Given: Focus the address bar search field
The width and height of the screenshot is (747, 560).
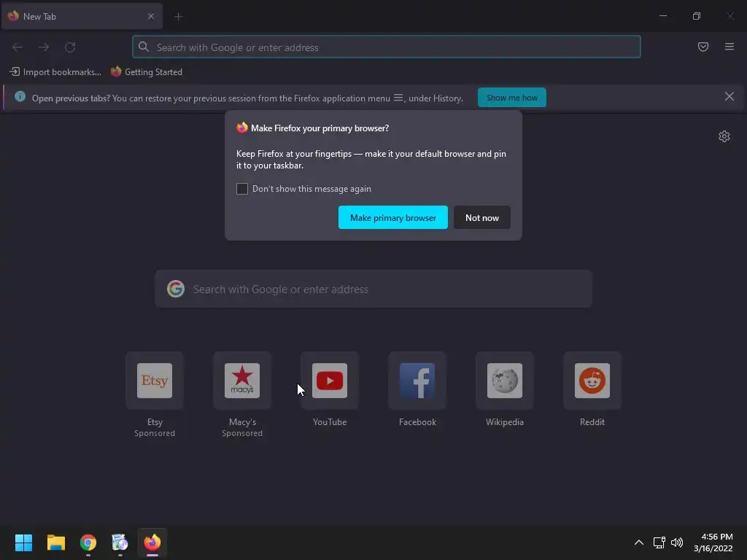Looking at the screenshot, I should 387,47.
